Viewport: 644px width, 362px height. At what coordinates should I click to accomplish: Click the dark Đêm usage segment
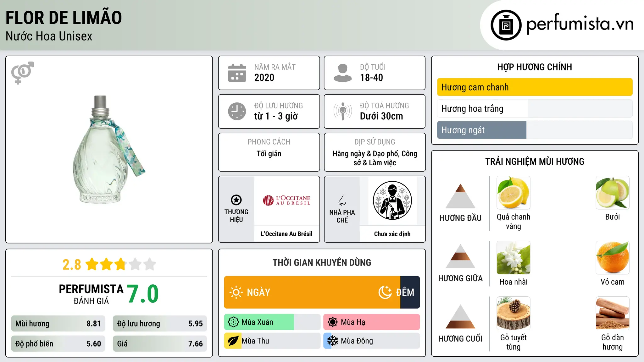click(x=410, y=292)
